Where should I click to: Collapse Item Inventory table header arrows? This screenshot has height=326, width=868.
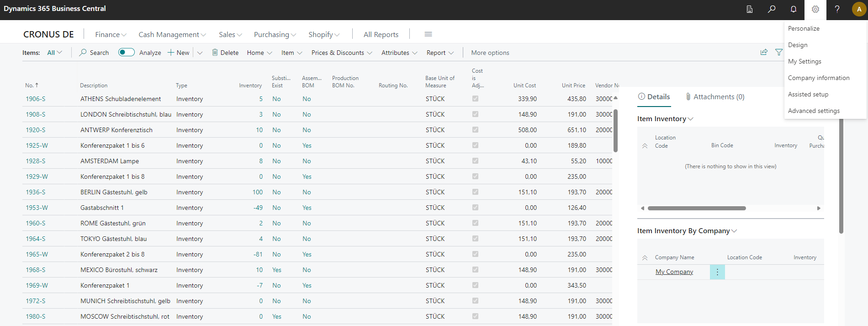645,146
